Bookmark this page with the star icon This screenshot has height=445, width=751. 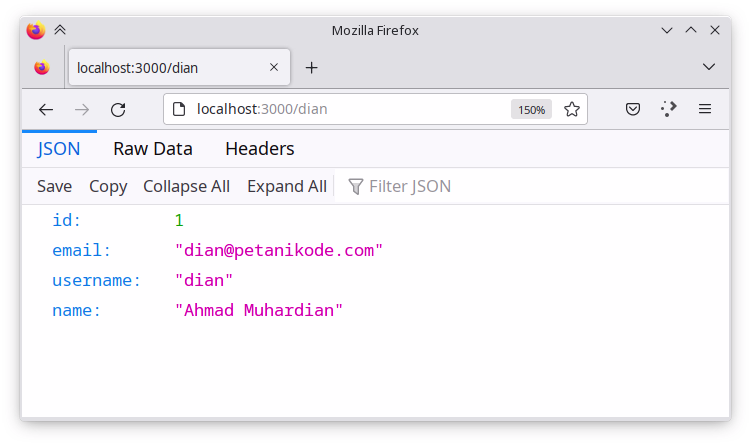572,109
